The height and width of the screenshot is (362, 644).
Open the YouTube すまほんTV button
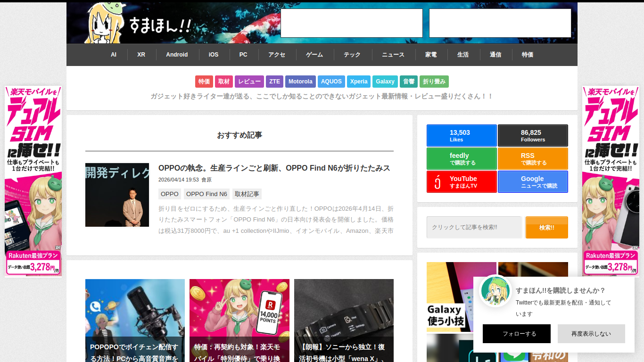tap(462, 182)
